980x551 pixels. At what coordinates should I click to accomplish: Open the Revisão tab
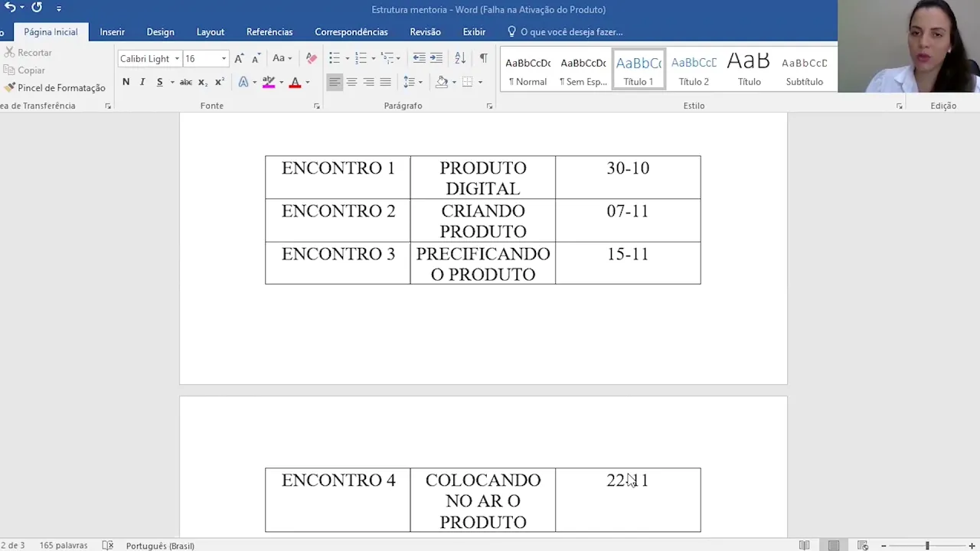click(425, 32)
